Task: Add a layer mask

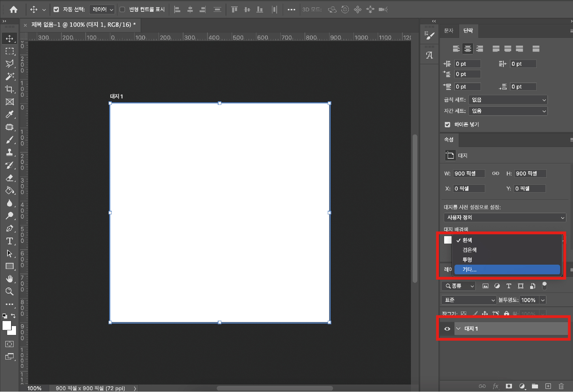Action: click(509, 386)
